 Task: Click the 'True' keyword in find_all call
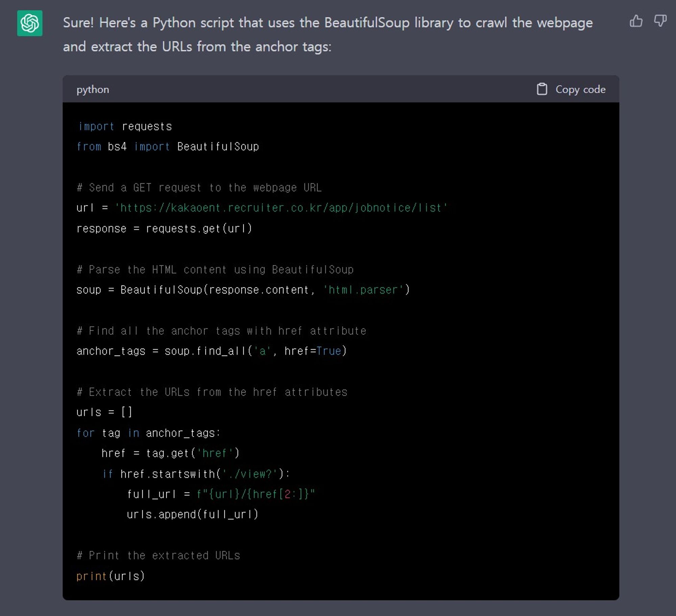[329, 351]
